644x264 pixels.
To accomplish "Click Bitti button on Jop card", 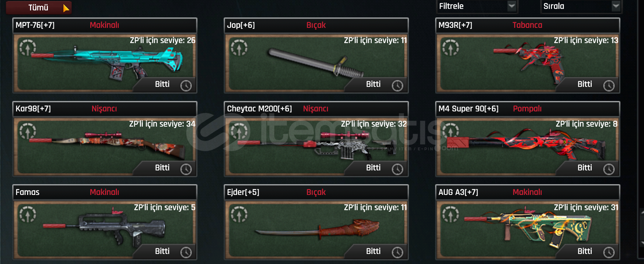I will coord(373,84).
